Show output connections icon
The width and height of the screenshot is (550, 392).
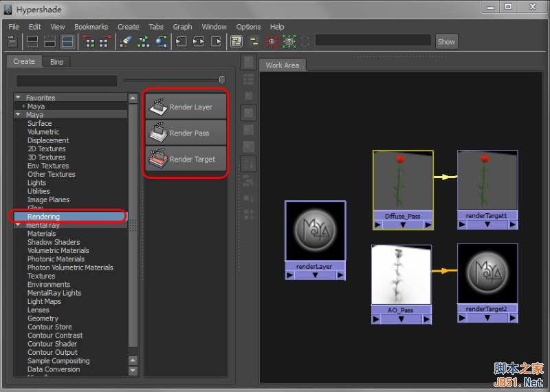coord(216,42)
